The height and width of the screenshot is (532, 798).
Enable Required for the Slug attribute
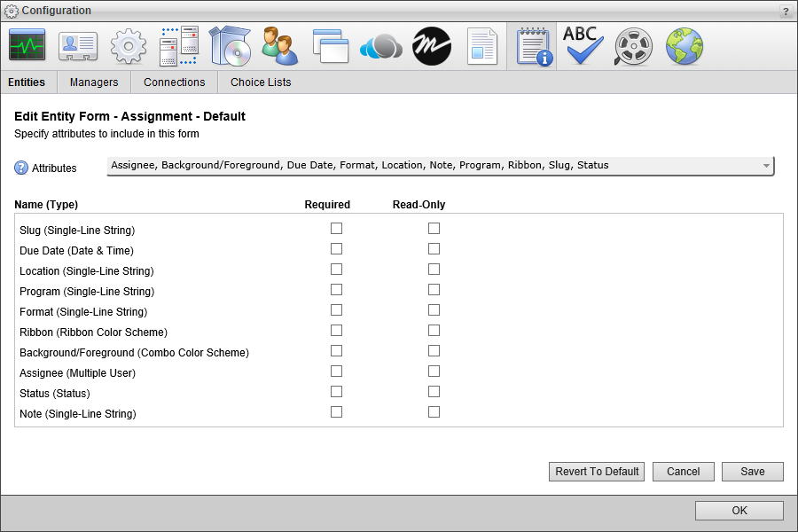click(336, 228)
